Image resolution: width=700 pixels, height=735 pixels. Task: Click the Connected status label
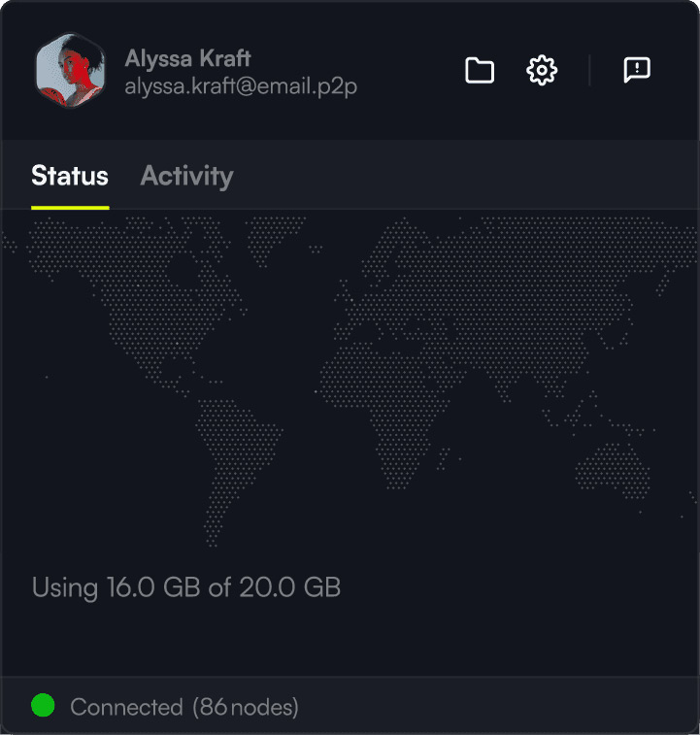(x=126, y=707)
